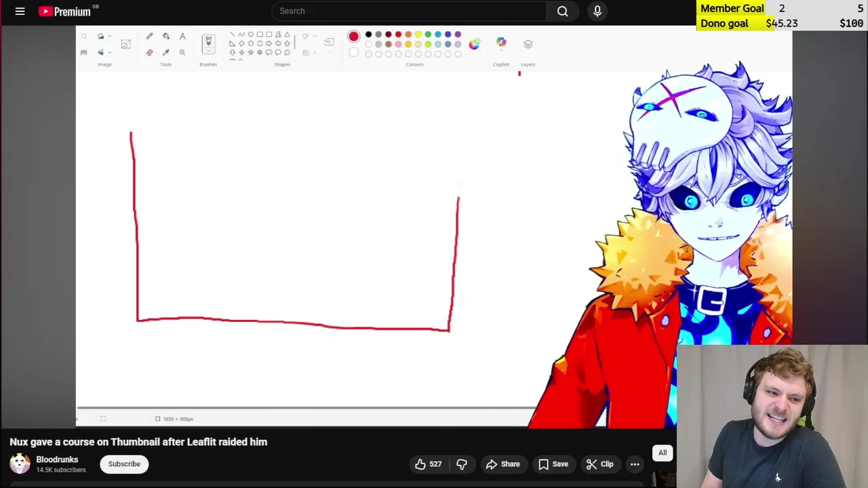Select the Triangle shape
The height and width of the screenshot is (488, 868).
coord(287,35)
